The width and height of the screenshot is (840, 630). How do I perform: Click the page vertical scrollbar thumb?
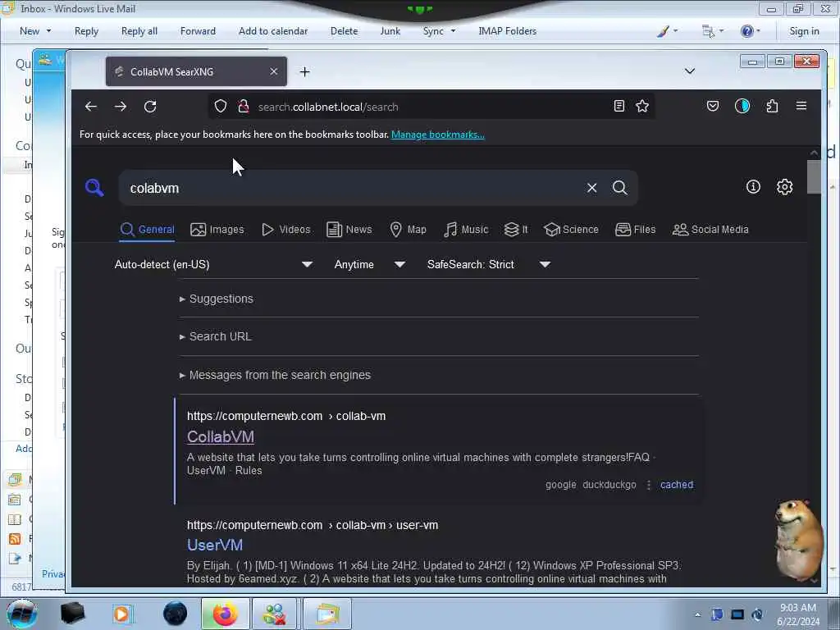click(815, 176)
